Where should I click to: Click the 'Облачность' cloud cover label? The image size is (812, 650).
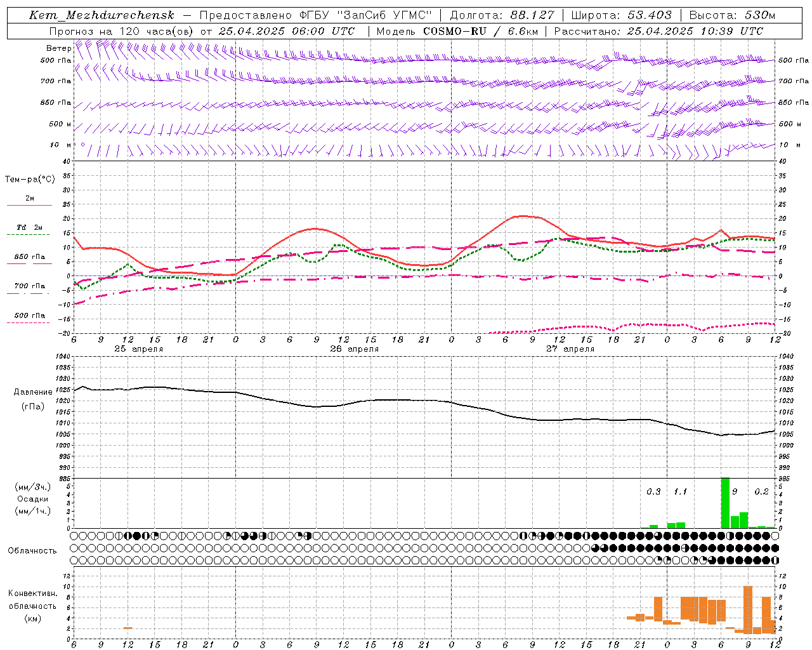(32, 550)
